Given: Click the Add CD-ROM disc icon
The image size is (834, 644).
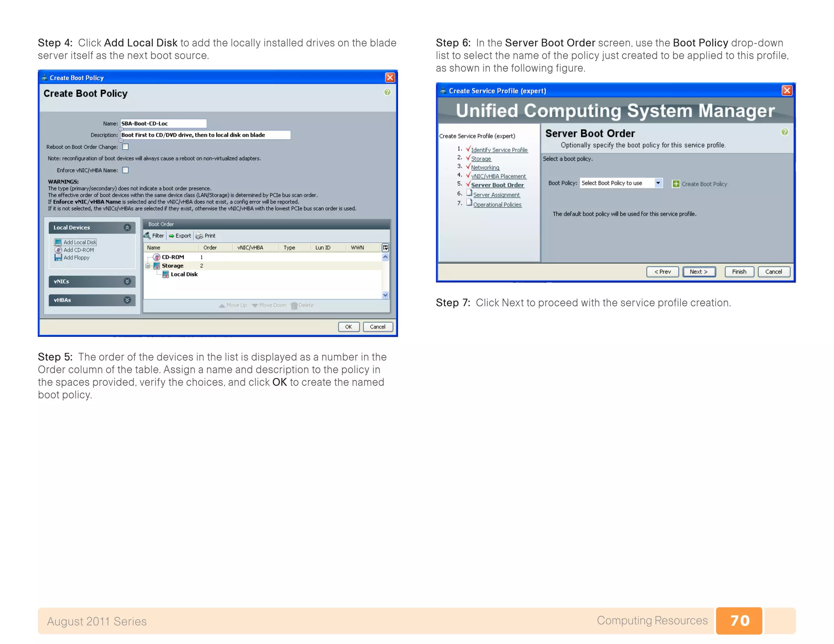Looking at the screenshot, I should [x=58, y=250].
